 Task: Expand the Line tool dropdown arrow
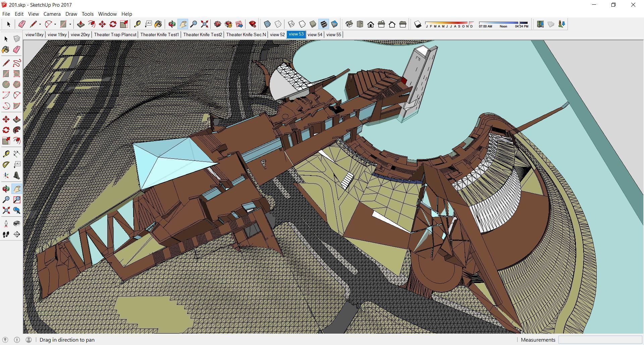click(40, 24)
